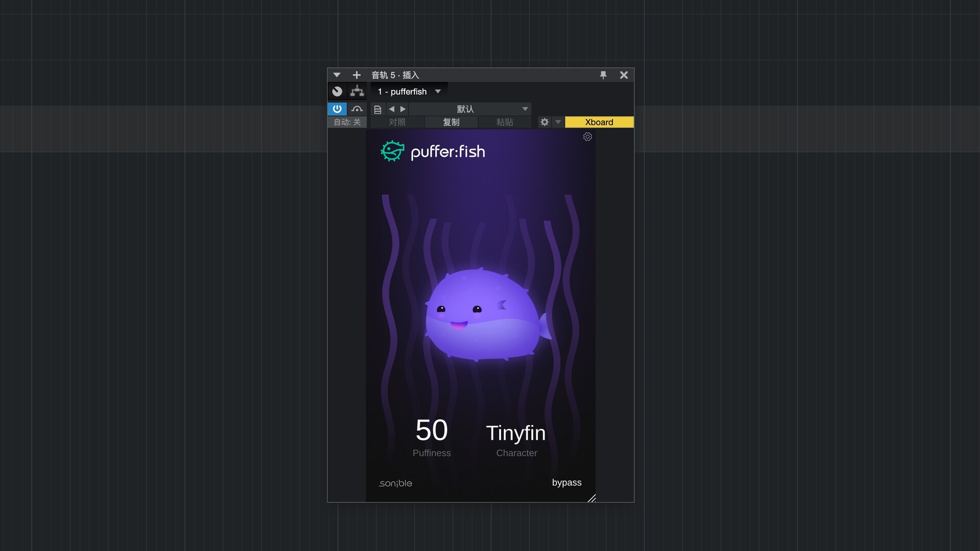Viewport: 980px width, 551px height.
Task: Open the channel editor knob icon
Action: (x=337, y=91)
